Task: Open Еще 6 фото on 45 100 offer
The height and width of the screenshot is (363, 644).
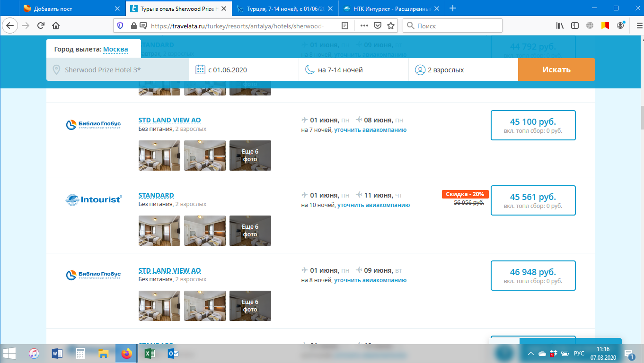Action: [x=250, y=156]
